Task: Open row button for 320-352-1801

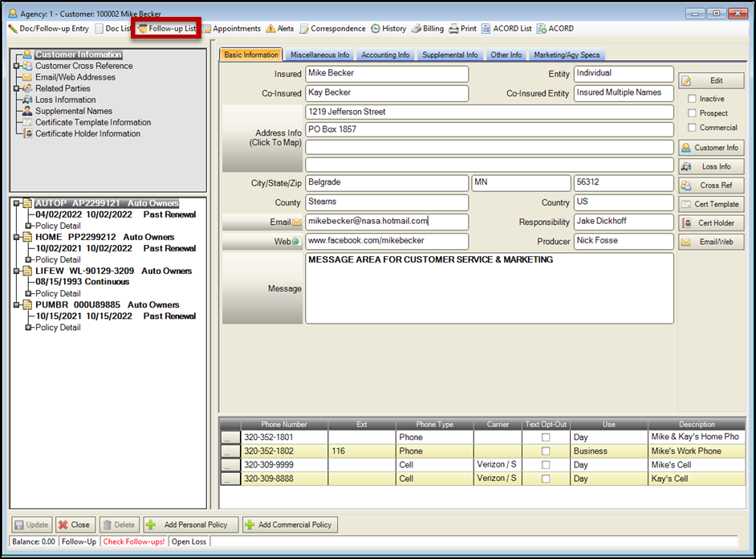Action: (x=230, y=438)
